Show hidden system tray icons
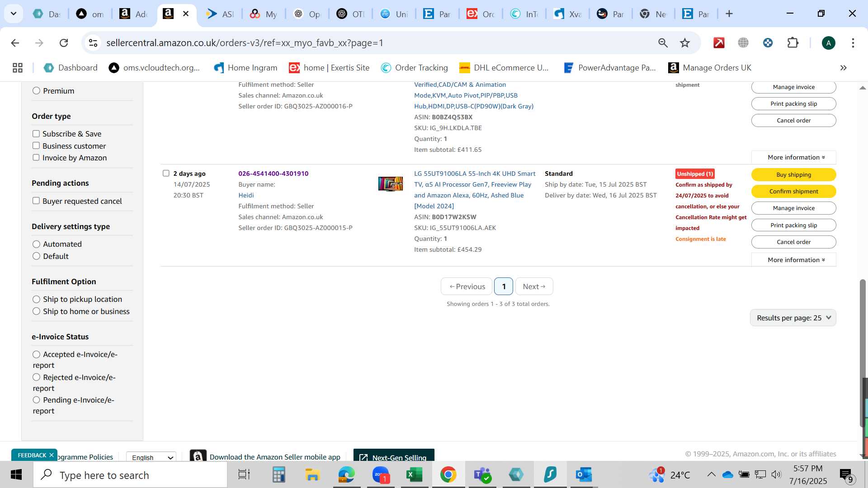This screenshot has height=488, width=868. coord(711,474)
